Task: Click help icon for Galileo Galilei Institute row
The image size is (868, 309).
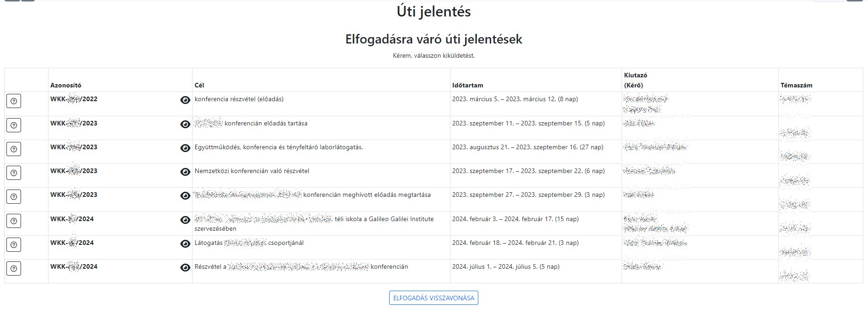Action: (x=14, y=221)
